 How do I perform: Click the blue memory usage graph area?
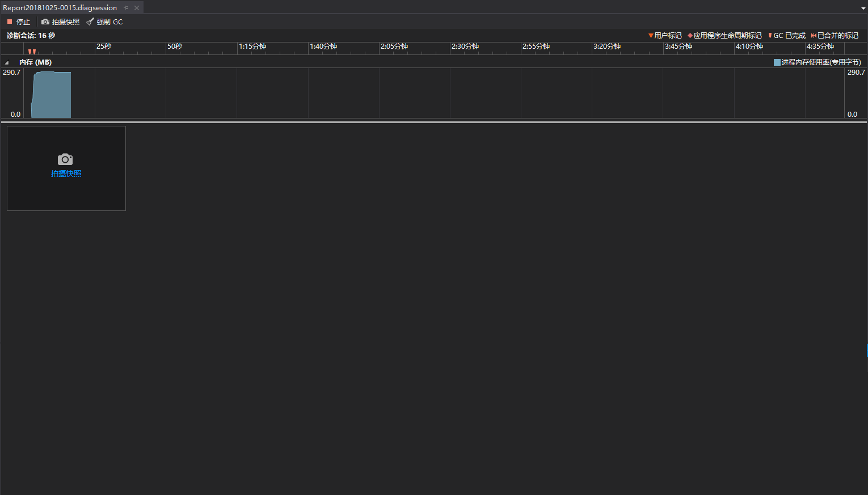51,95
